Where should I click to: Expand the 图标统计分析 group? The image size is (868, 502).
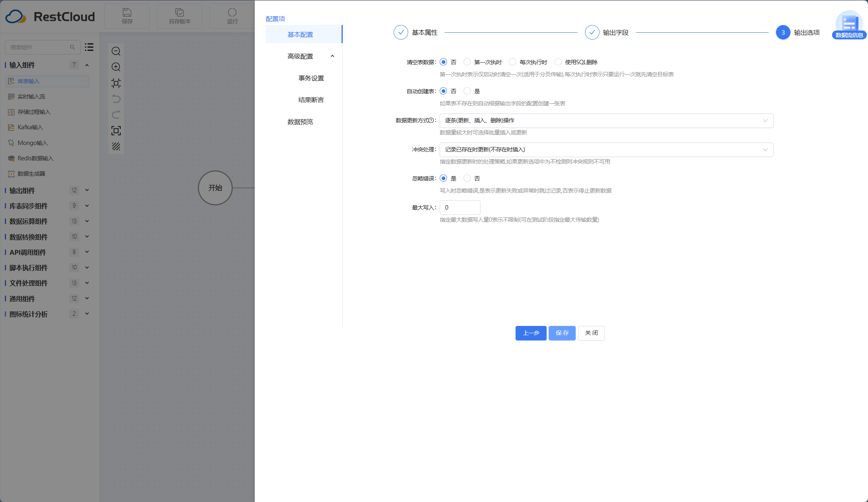(87, 314)
